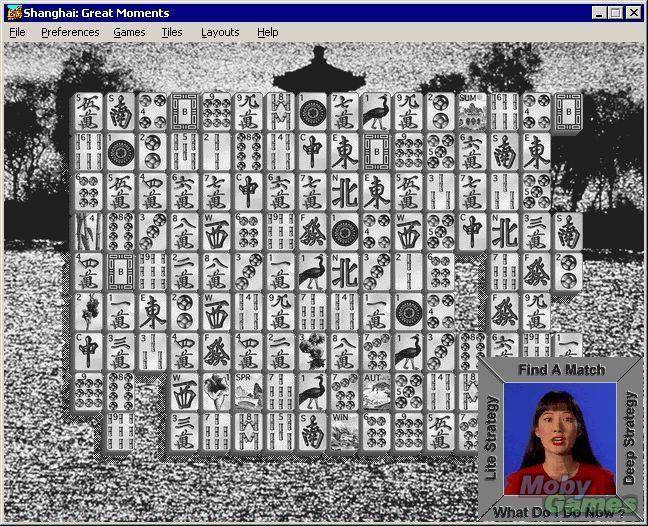Select the chrysanthemum flower tile numbered 3
This screenshot has height=526, width=648.
[312, 352]
